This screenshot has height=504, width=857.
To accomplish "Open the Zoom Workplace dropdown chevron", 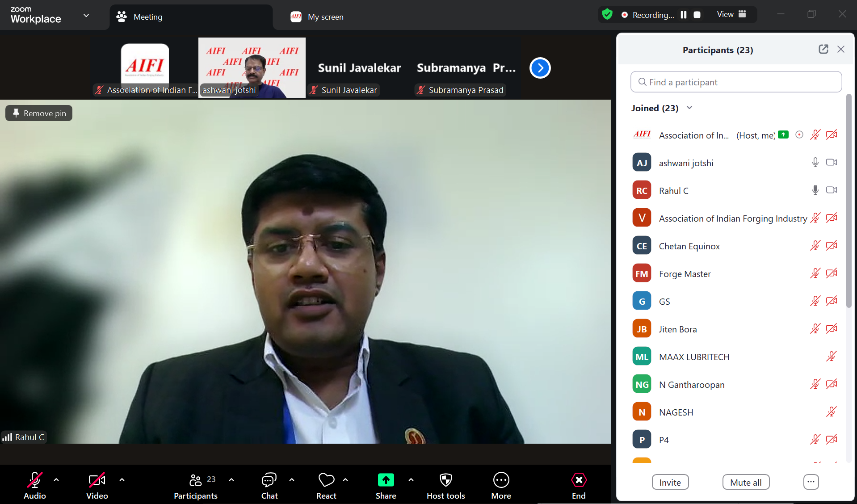I will pos(86,16).
